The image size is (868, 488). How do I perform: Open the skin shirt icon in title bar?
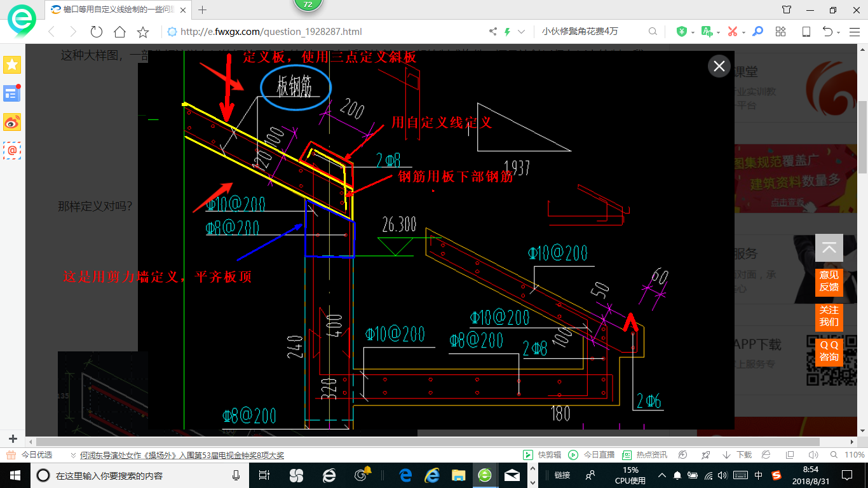pos(787,10)
